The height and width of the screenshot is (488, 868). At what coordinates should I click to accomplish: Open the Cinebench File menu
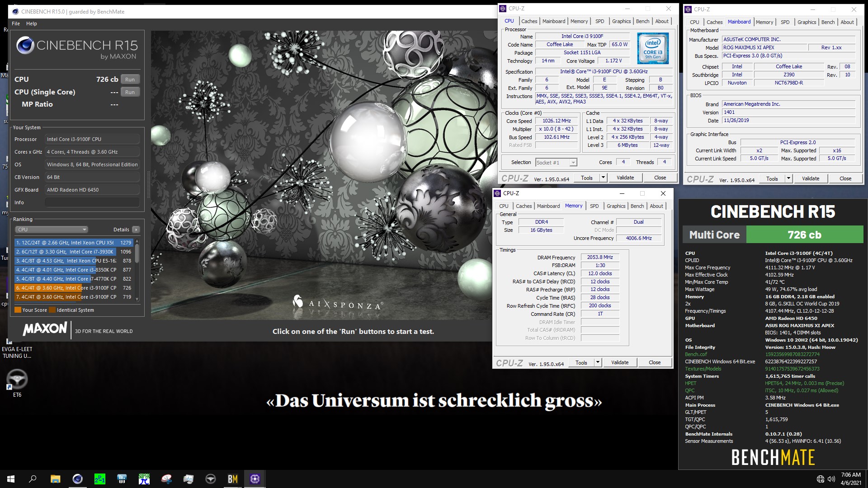click(x=16, y=23)
